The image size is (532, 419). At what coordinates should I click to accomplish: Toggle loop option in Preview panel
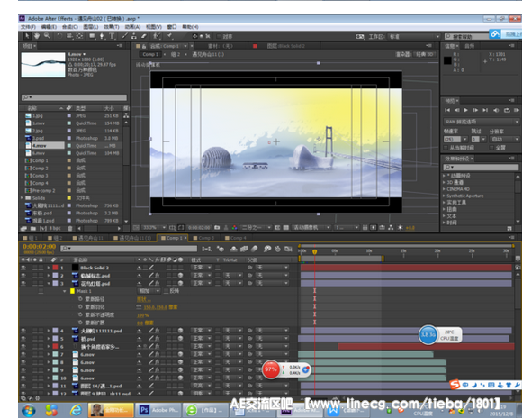[507, 110]
